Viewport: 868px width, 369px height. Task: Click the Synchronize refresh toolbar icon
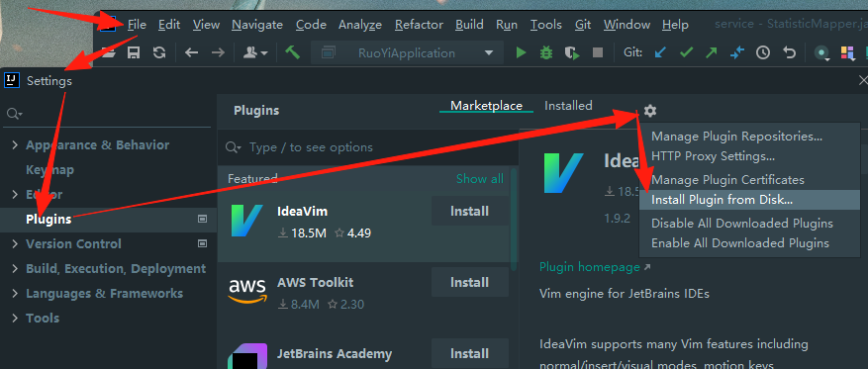click(159, 52)
